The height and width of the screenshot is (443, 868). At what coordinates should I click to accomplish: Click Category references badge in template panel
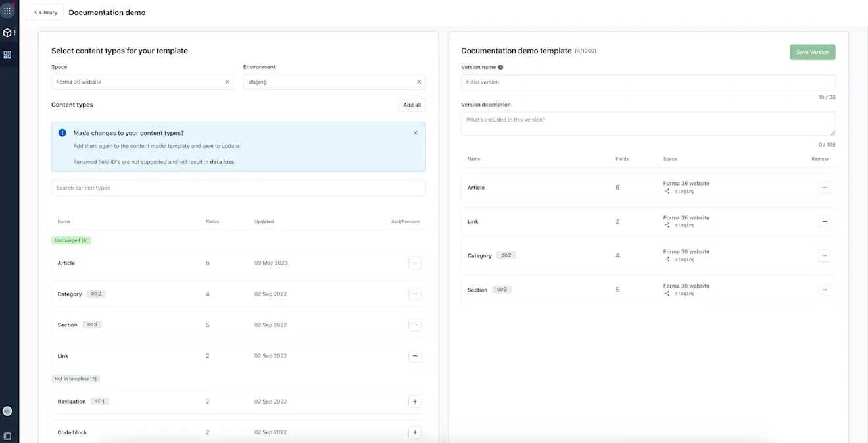point(506,255)
